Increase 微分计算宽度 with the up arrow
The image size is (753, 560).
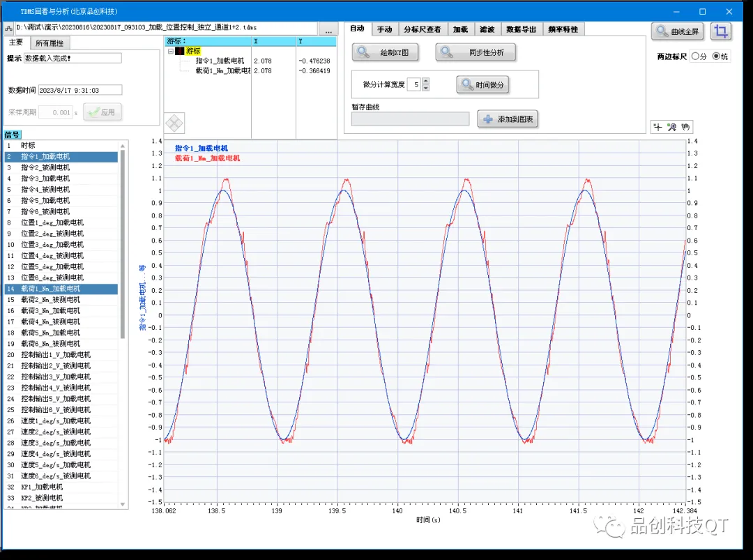tap(426, 81)
